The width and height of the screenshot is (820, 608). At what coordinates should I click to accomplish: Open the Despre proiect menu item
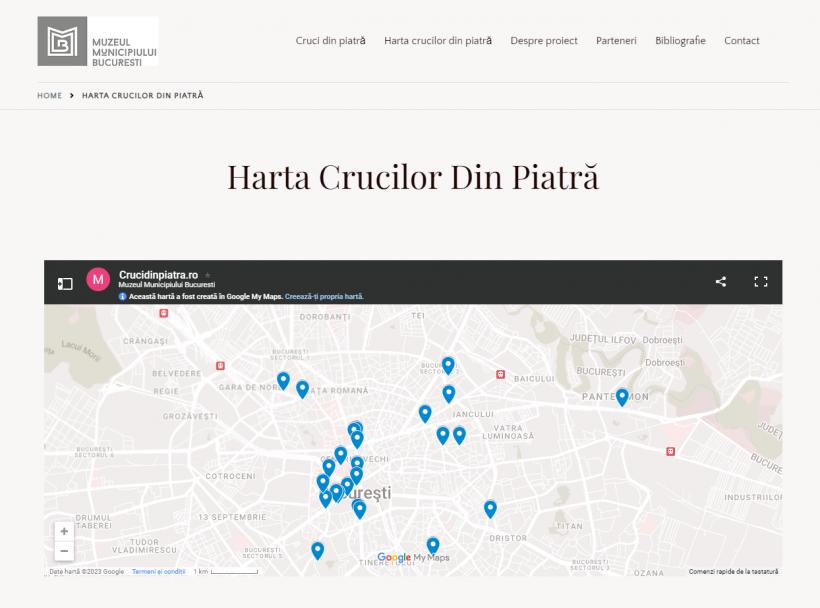543,41
